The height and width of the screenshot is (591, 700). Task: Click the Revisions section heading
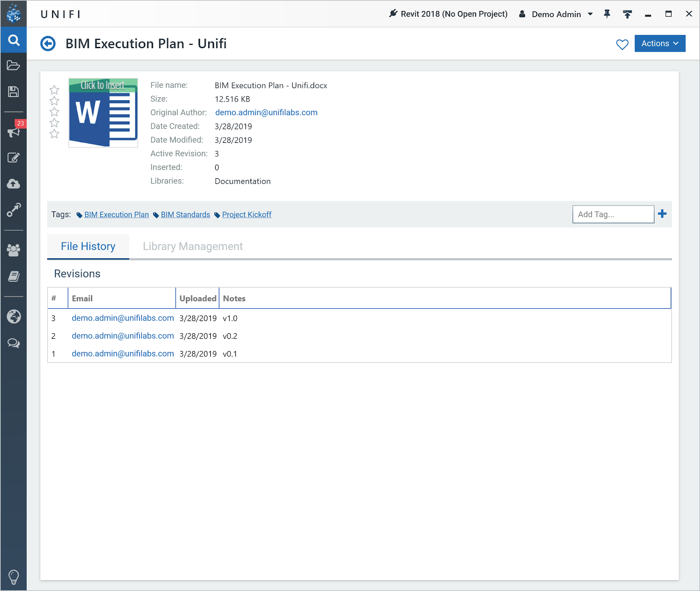click(x=77, y=274)
